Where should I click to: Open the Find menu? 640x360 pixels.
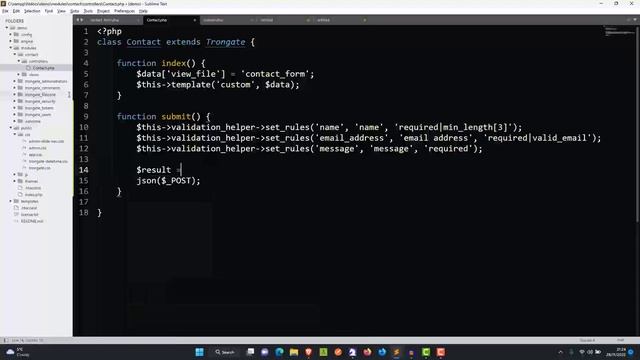tap(49, 11)
